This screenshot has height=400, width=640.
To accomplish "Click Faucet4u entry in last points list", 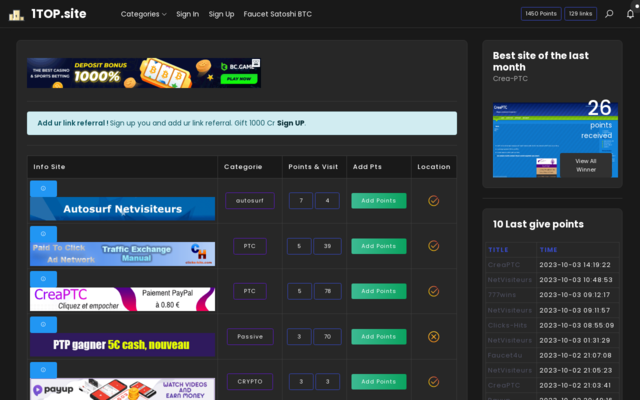I will click(x=505, y=356).
